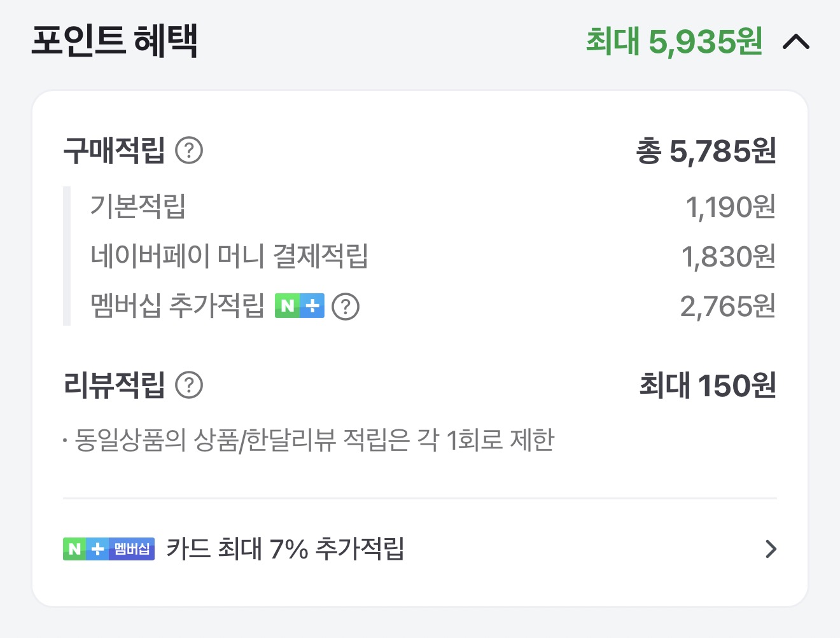The image size is (840, 638).
Task: Select the 네이버페이 머니 결제적립 label
Action: point(229,256)
